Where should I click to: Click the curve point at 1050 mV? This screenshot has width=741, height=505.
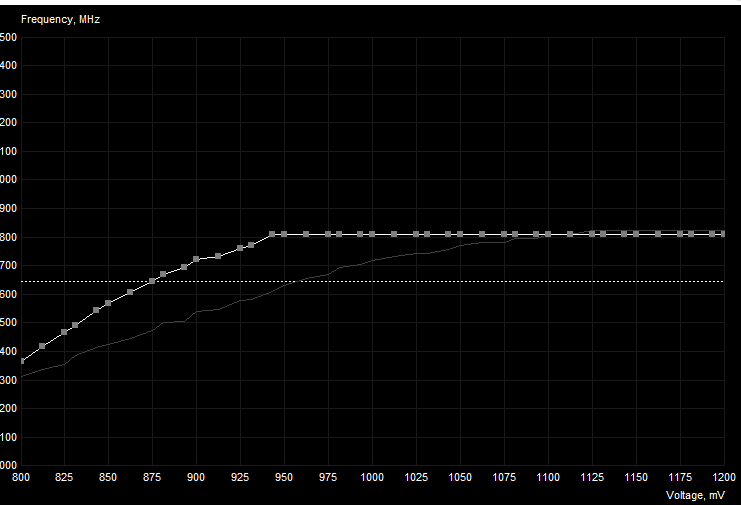pos(460,234)
